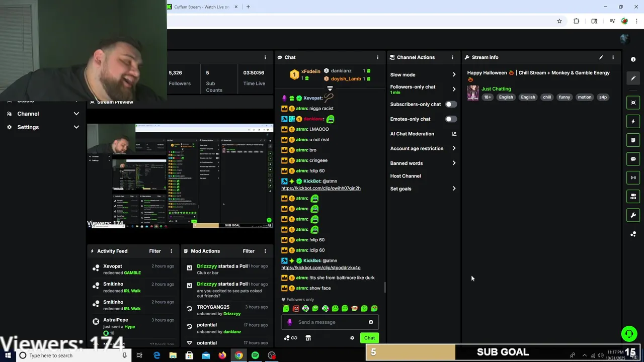Click the chill stream tag

point(547,97)
